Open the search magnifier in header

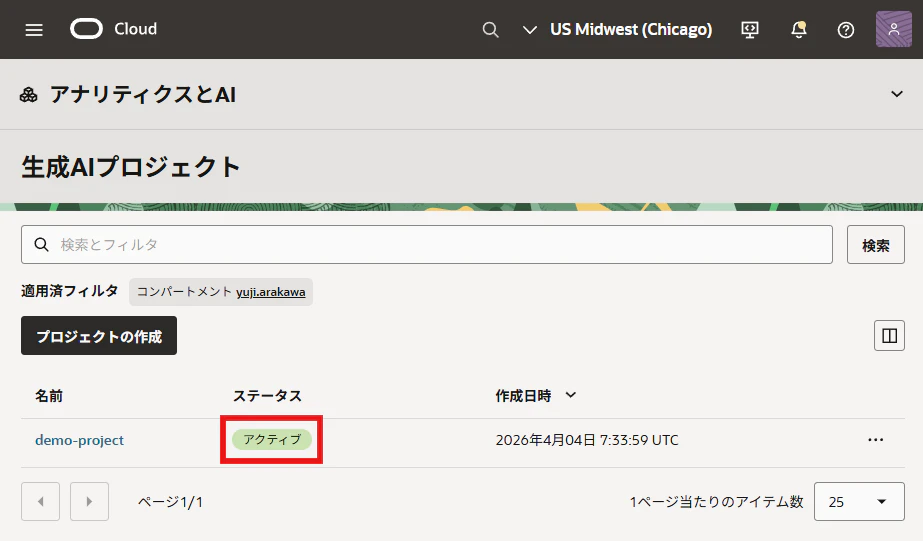[x=490, y=29]
